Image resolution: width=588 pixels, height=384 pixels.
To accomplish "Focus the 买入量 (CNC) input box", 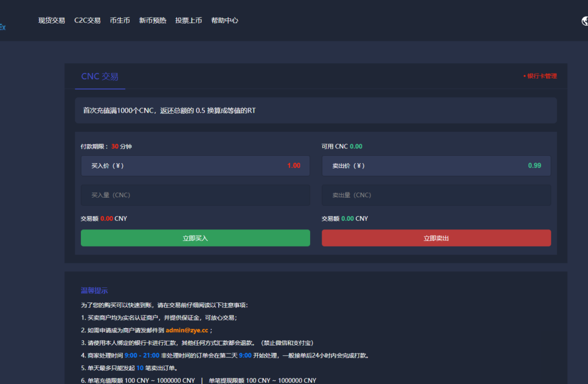I will pyautogui.click(x=195, y=195).
